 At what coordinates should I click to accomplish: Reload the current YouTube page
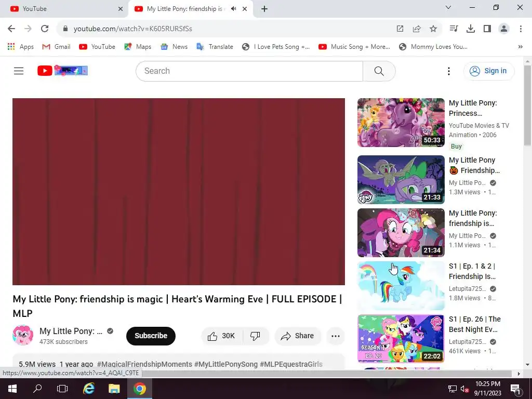45,29
